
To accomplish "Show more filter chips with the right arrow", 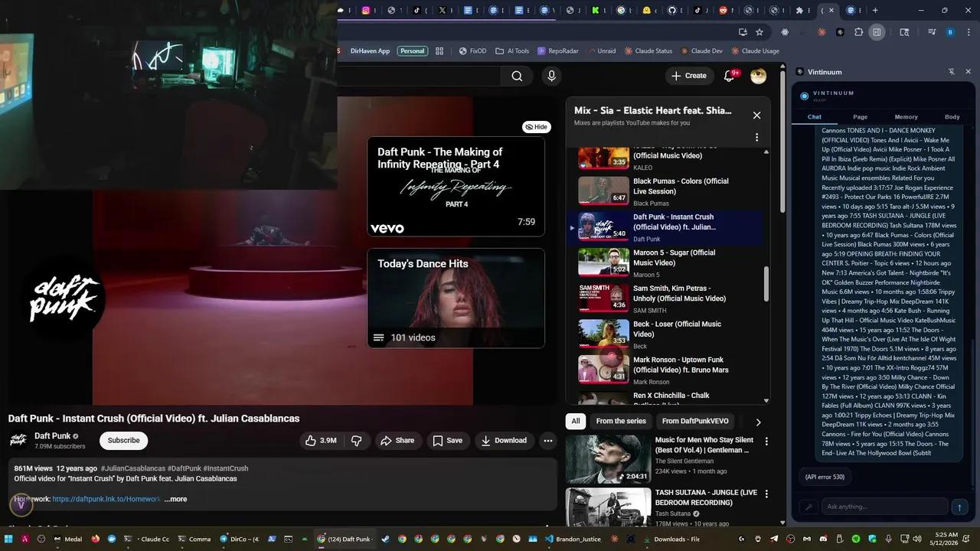I will pyautogui.click(x=758, y=422).
